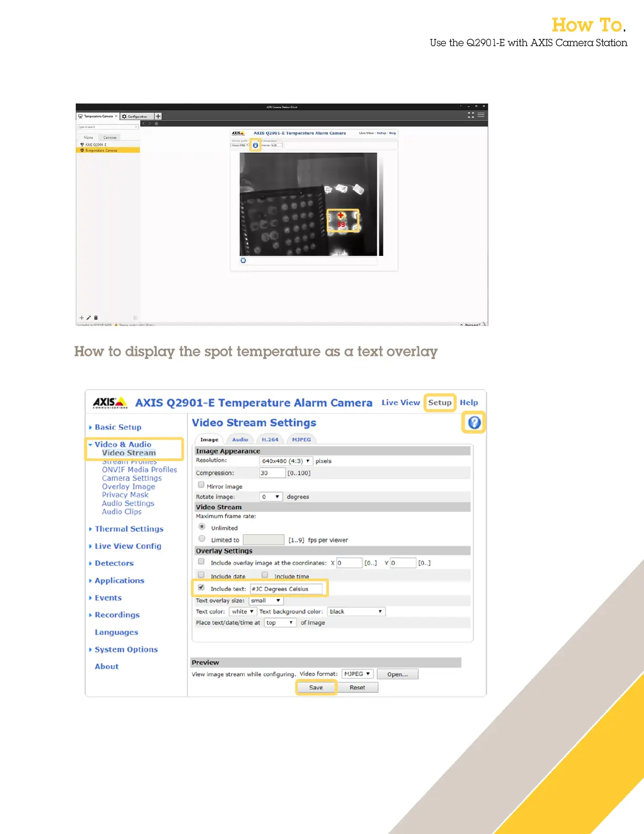Clear the search box with its x icon

tap(136, 127)
